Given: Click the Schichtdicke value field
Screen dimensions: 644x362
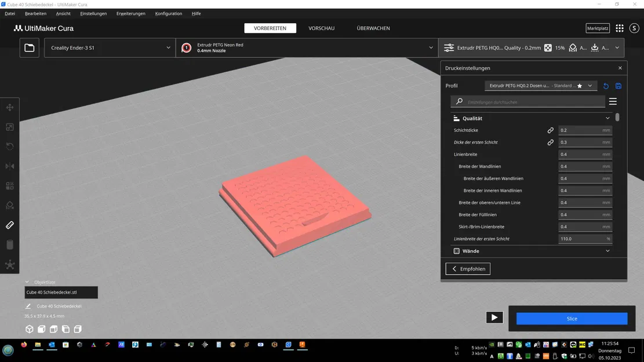Looking at the screenshot, I should pos(585,130).
